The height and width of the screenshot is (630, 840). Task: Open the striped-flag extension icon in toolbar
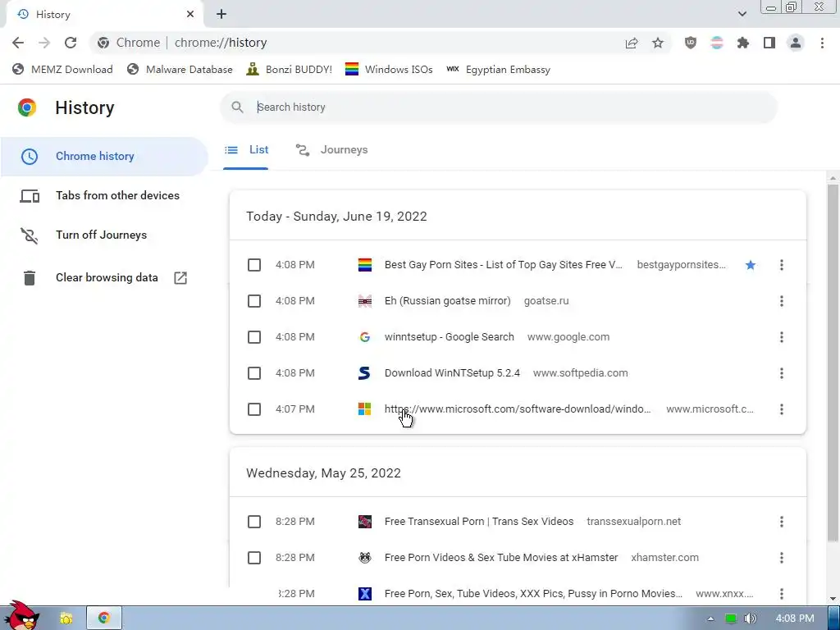pyautogui.click(x=717, y=43)
